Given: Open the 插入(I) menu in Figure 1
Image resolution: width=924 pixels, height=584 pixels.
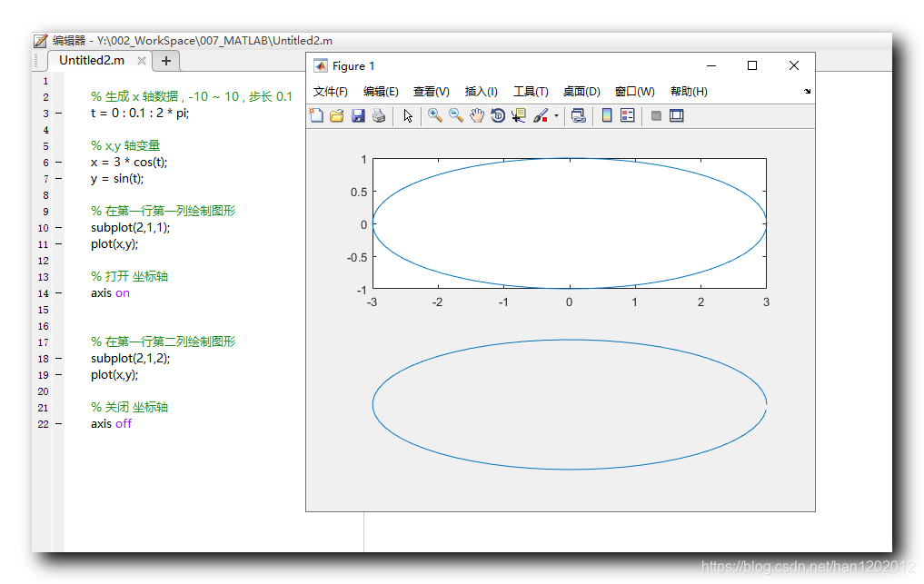Looking at the screenshot, I should pos(481,92).
